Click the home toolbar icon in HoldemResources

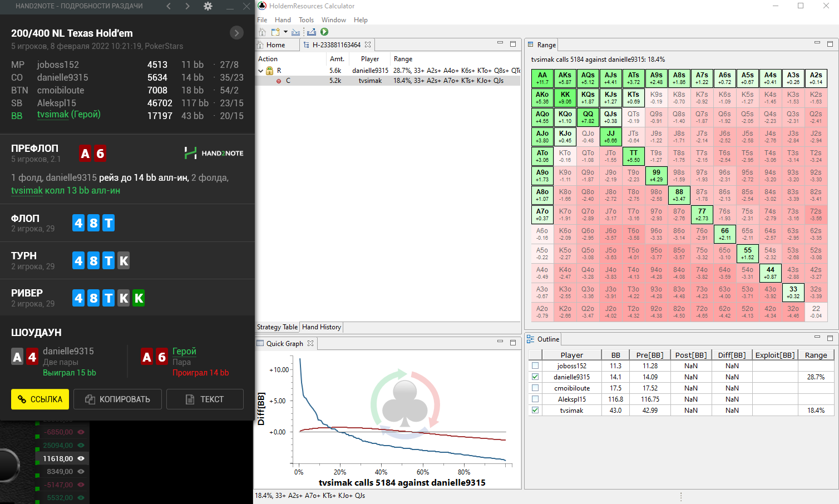[262, 32]
